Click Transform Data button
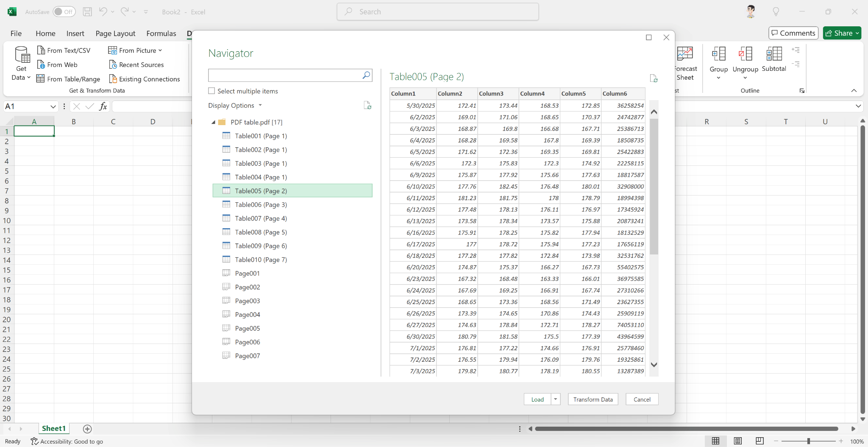The width and height of the screenshot is (868, 447). pyautogui.click(x=593, y=400)
